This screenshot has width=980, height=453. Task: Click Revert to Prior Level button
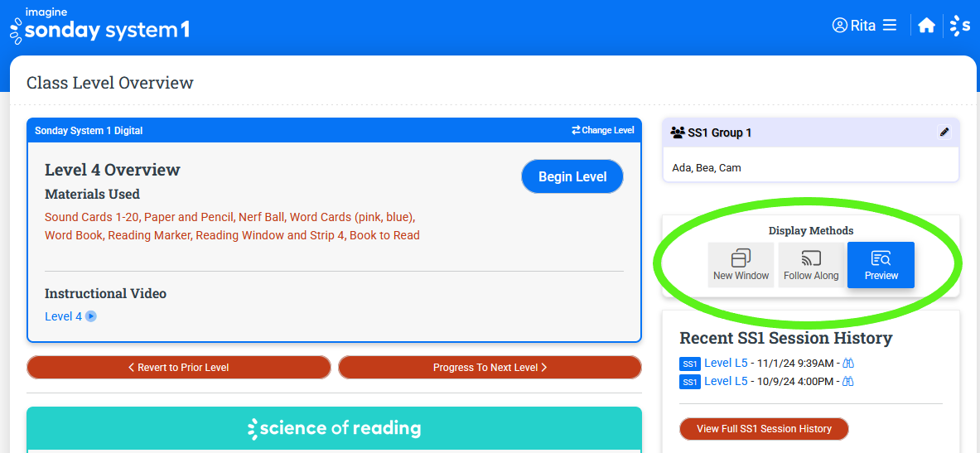(178, 368)
